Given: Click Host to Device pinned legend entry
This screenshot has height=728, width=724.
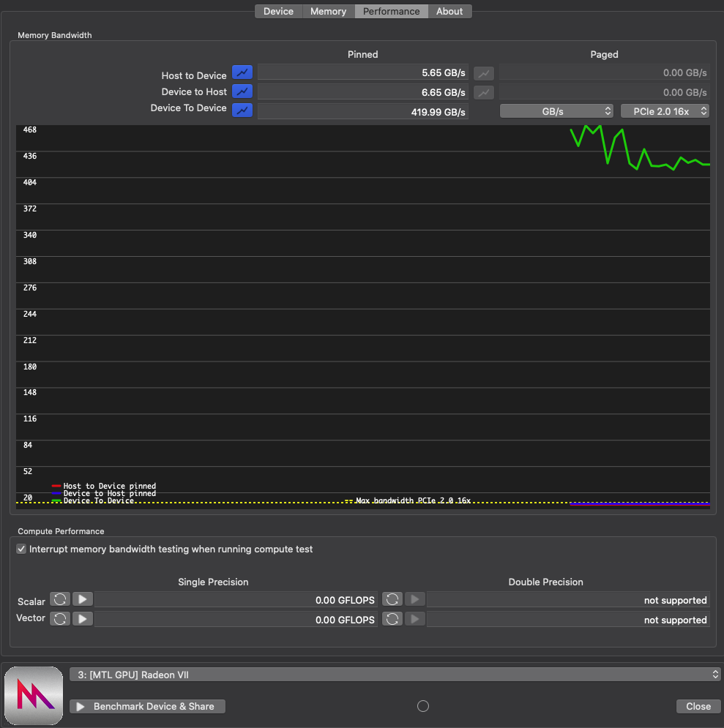Looking at the screenshot, I should (103, 486).
